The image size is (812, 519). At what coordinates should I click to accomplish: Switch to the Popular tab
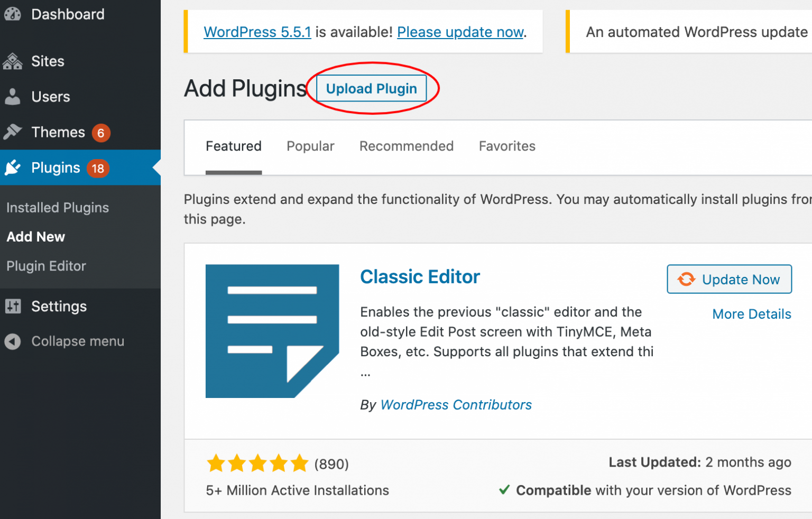310,146
